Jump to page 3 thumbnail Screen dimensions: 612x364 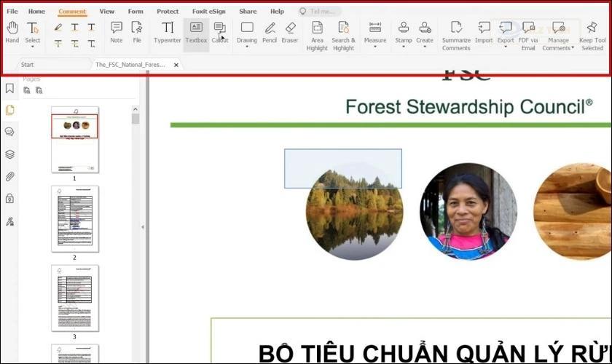(75, 298)
